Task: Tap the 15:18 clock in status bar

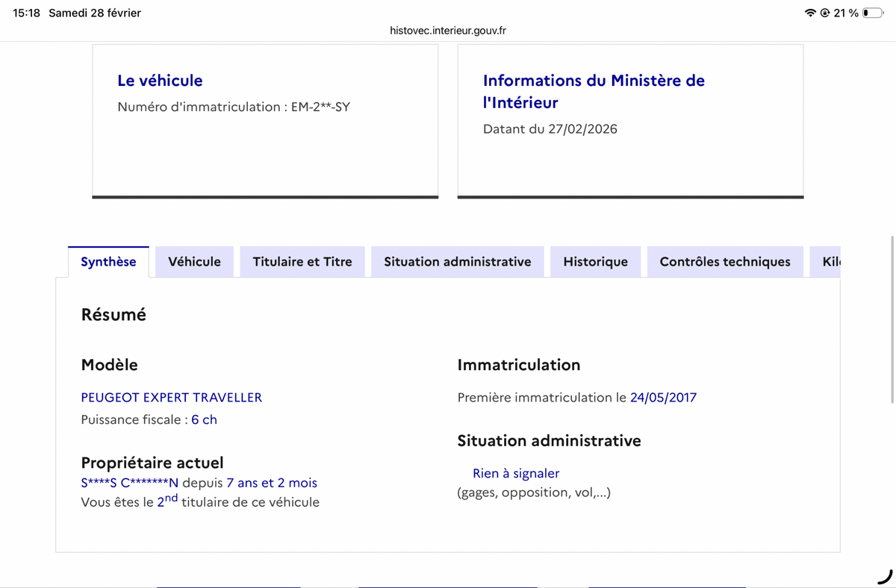Action: pos(26,13)
